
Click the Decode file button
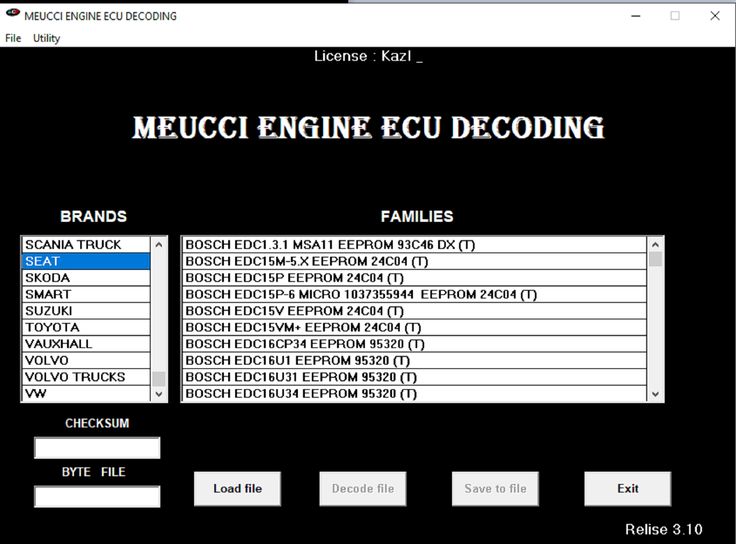pos(363,489)
